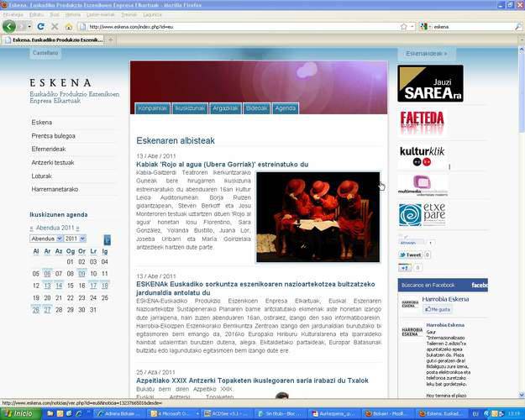525x420 pixels.
Task: Switch to ACDSee taskbar window
Action: [227, 413]
